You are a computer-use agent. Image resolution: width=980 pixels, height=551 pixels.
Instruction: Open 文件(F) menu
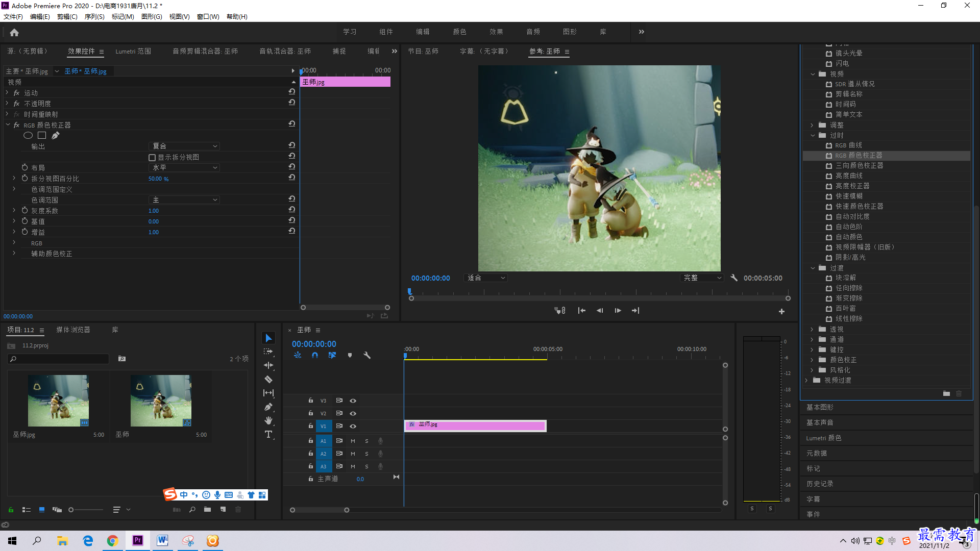[13, 17]
